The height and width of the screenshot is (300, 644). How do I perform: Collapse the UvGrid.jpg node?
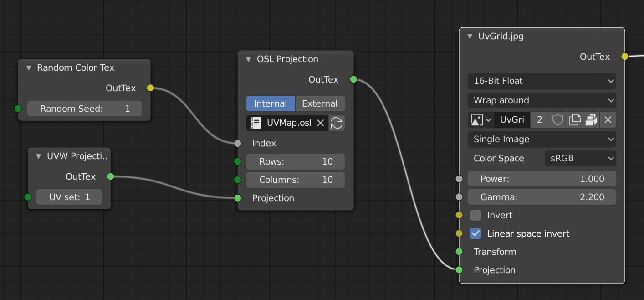[470, 36]
